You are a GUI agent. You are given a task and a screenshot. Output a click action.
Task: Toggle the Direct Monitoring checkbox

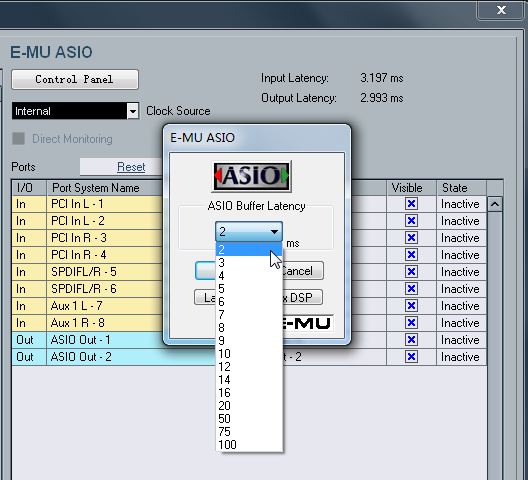click(x=19, y=138)
